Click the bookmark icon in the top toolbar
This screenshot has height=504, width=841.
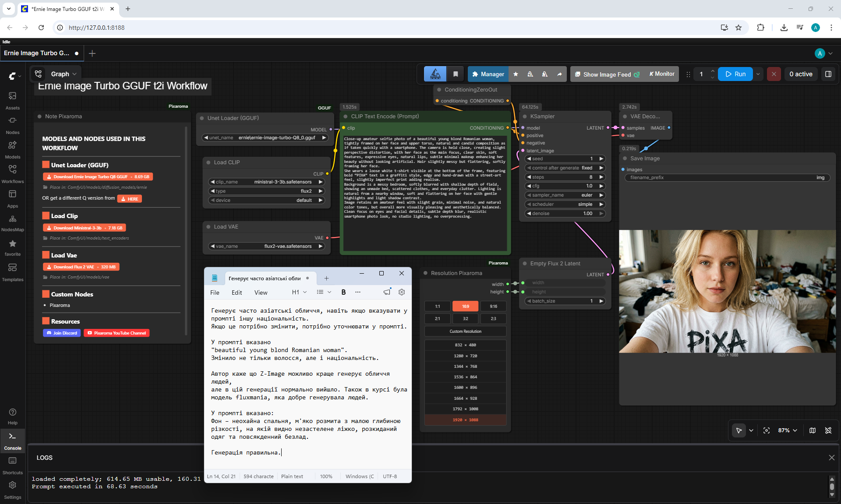(x=456, y=74)
